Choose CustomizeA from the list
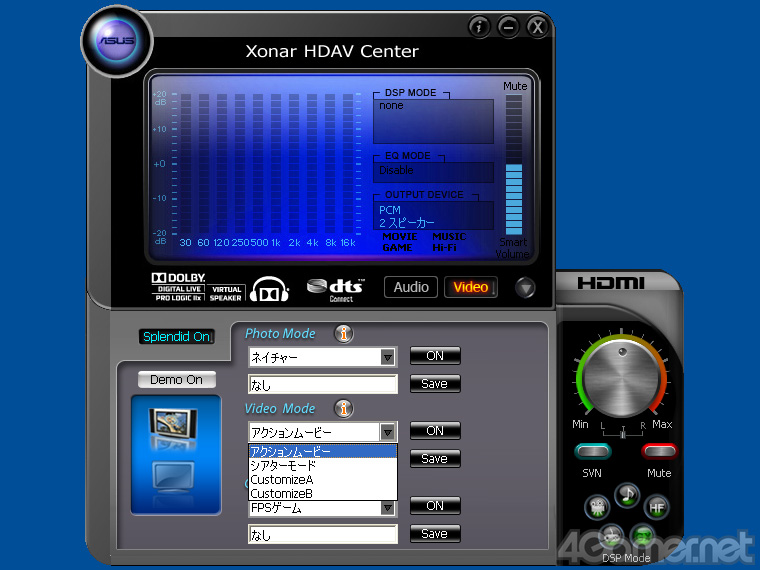 coord(323,479)
